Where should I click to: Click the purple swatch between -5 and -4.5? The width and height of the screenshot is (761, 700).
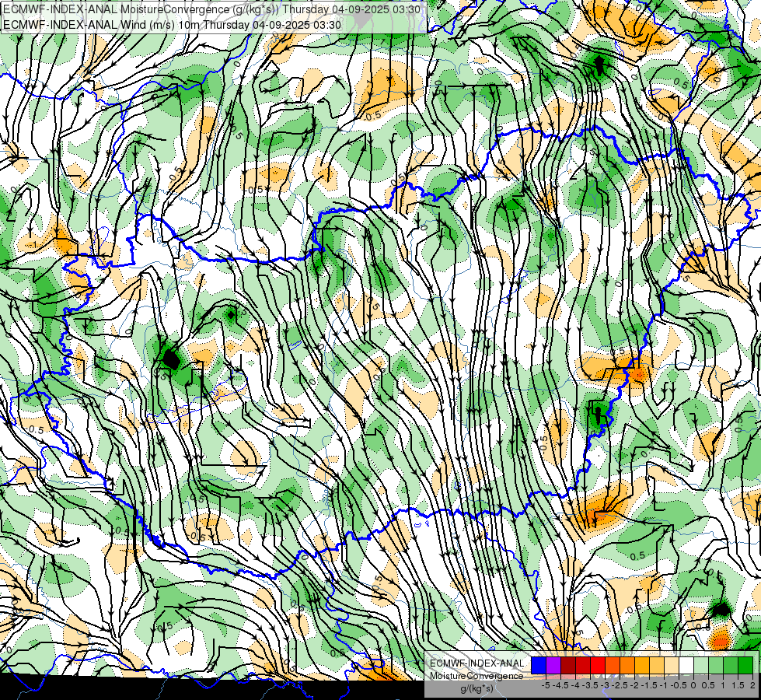click(x=553, y=665)
